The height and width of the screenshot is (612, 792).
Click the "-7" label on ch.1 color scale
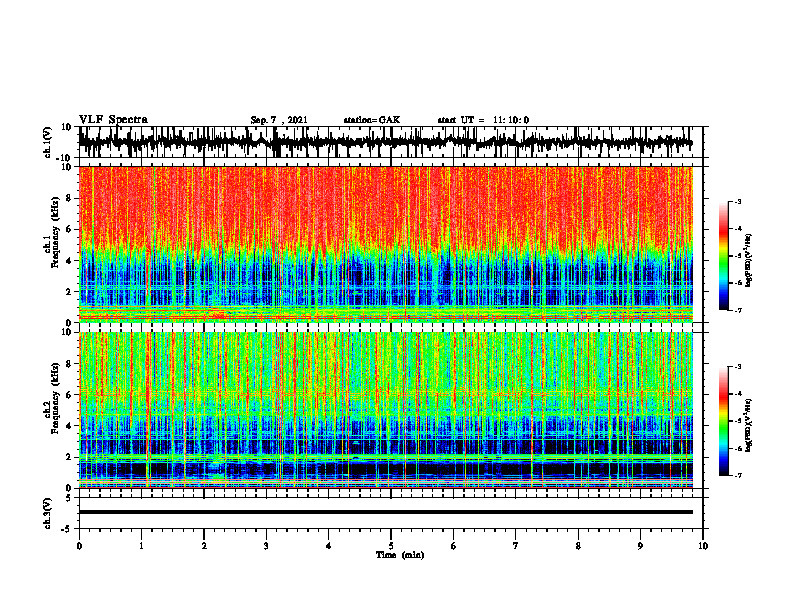click(737, 310)
